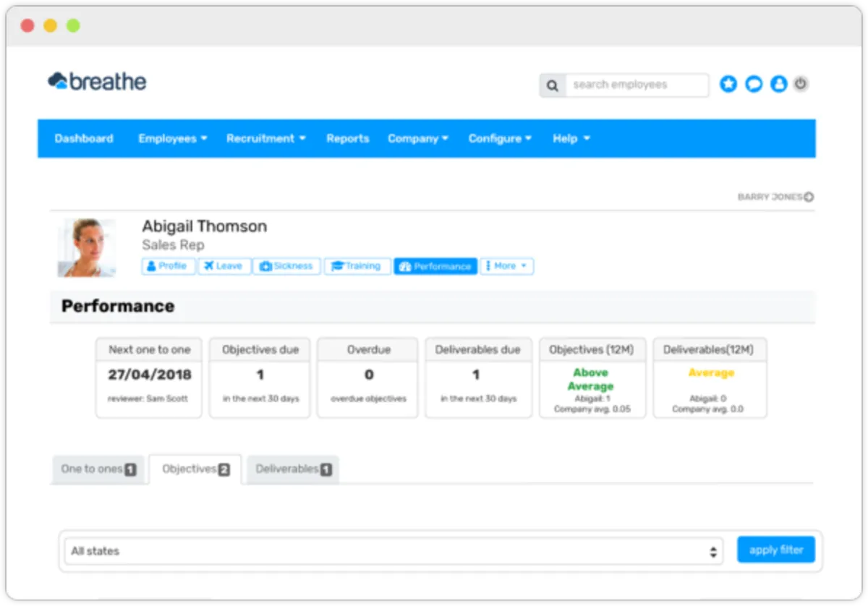
Task: Open the Employees menu
Action: [x=173, y=138]
